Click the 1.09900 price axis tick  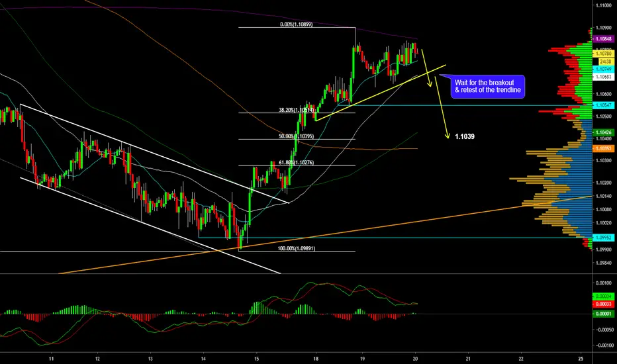(x=603, y=250)
